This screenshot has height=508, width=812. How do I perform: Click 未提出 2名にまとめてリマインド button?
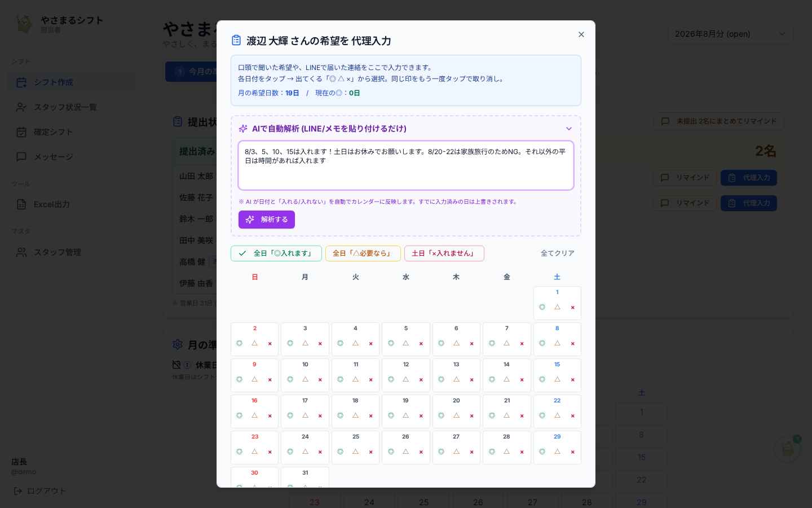pos(718,121)
